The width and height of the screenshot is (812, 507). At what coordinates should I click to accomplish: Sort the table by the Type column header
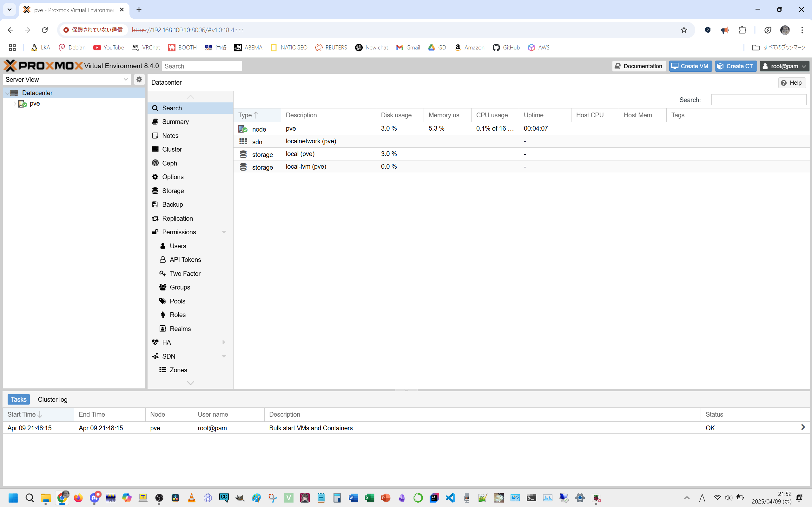[x=248, y=115]
